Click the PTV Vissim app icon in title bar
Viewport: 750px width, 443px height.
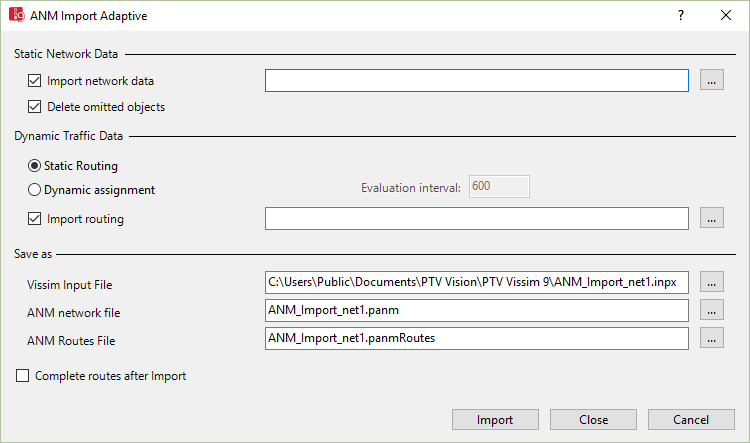pyautogui.click(x=16, y=15)
